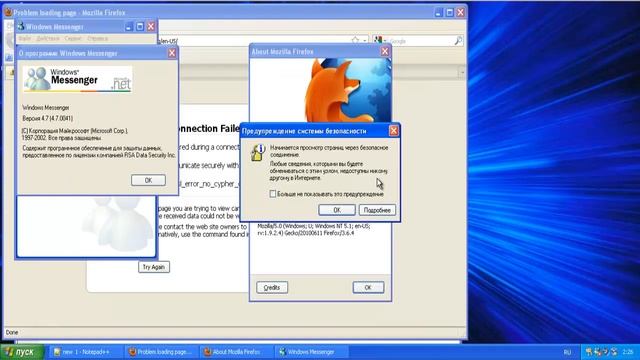This screenshot has width=640, height=360.
Task: Click OK in the security warning dialog
Action: pyautogui.click(x=337, y=210)
